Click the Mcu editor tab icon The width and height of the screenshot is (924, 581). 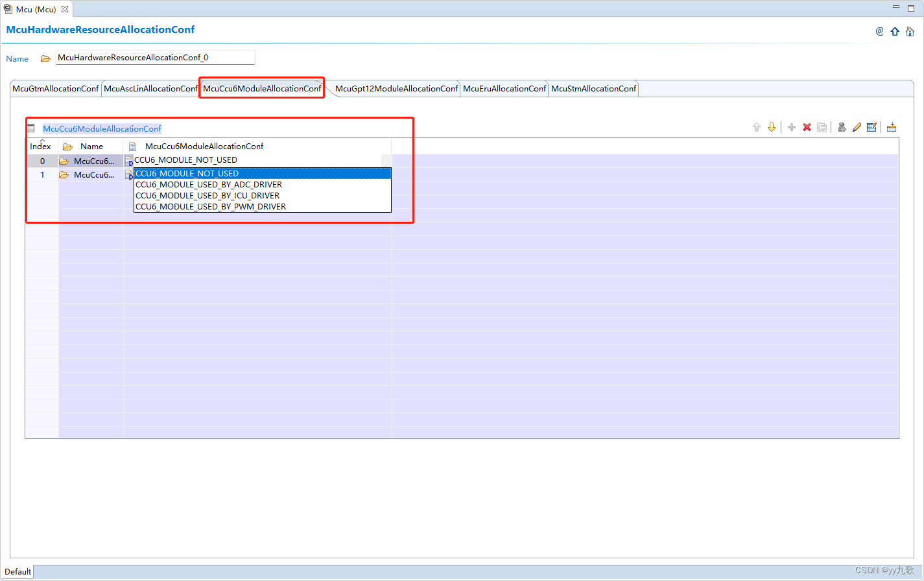(8, 9)
